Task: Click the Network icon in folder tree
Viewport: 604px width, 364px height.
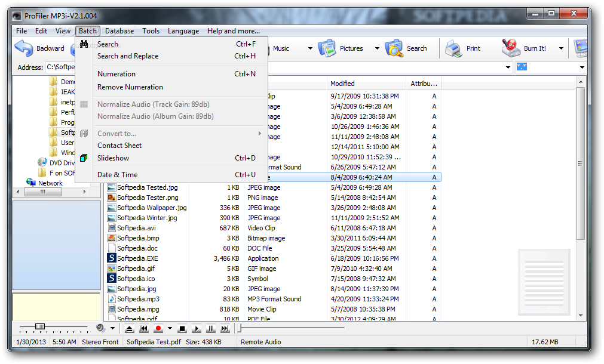Action: 31,183
